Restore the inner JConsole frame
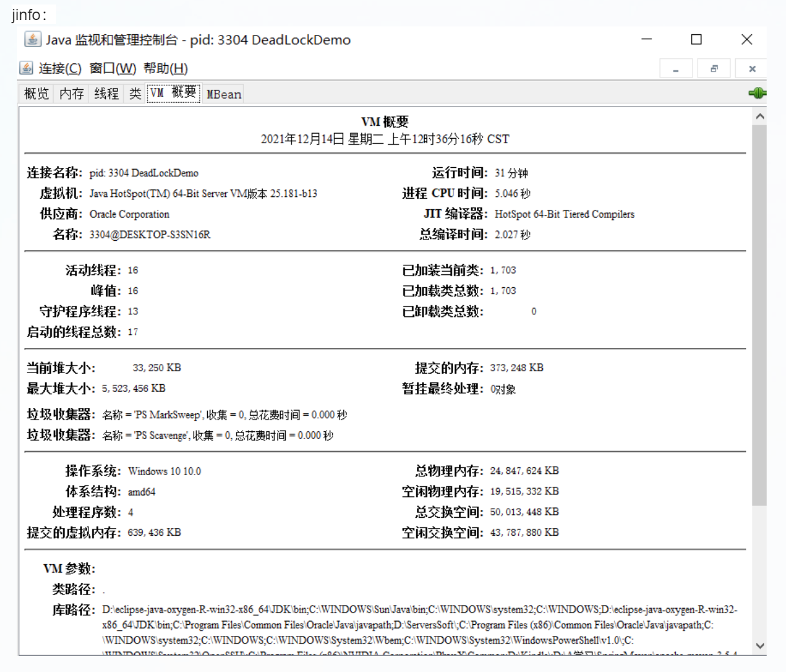The width and height of the screenshot is (786, 672). pyautogui.click(x=714, y=68)
